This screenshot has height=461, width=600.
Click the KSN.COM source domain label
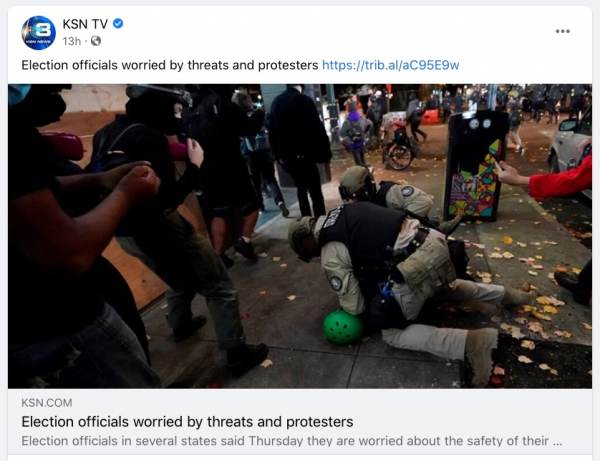(47, 402)
